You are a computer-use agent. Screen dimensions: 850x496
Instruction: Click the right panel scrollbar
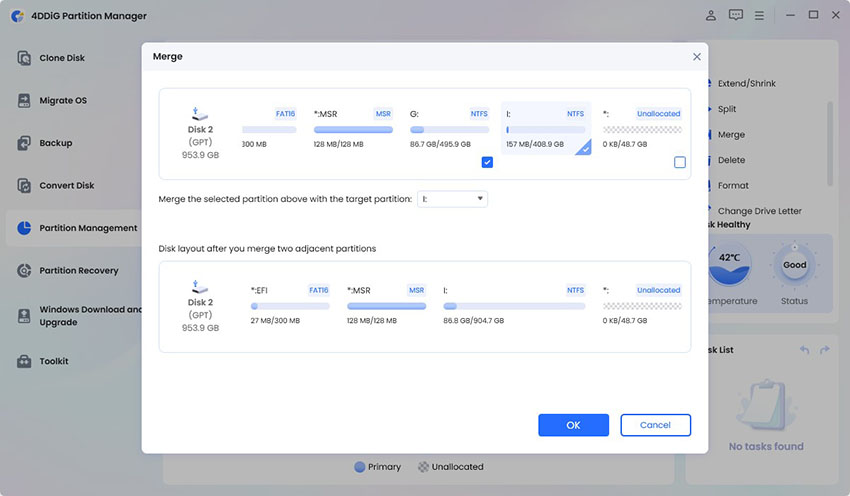point(830,144)
